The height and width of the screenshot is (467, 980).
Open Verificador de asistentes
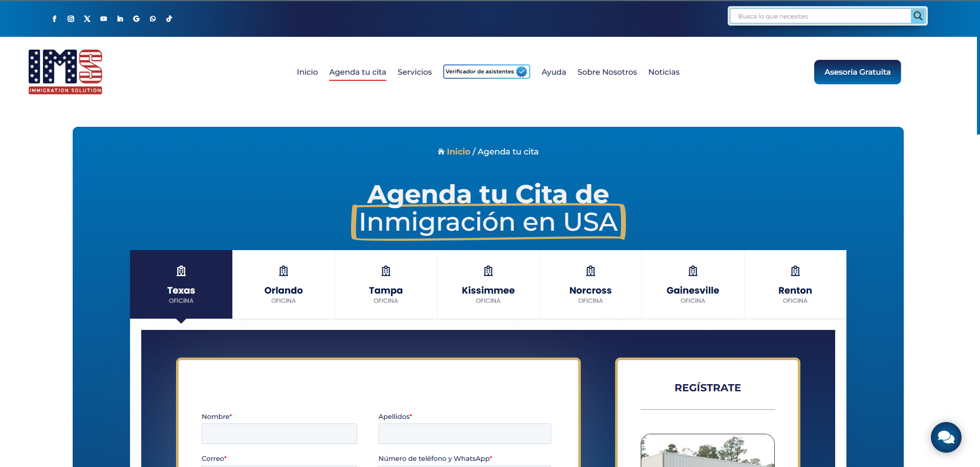coord(486,72)
